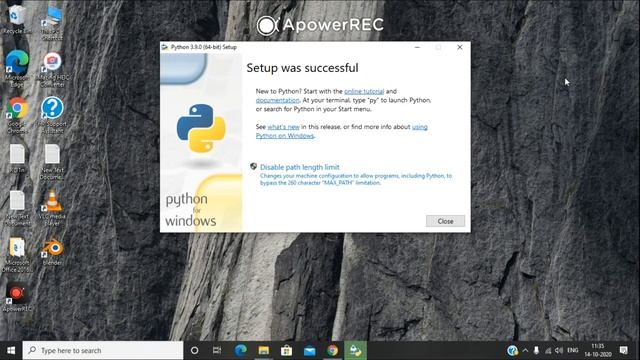
Task: Click the microphone icon in the system tray
Action: (536, 350)
